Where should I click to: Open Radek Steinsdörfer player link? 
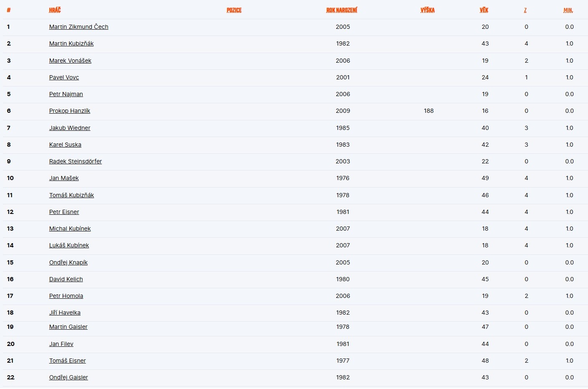[x=76, y=161]
